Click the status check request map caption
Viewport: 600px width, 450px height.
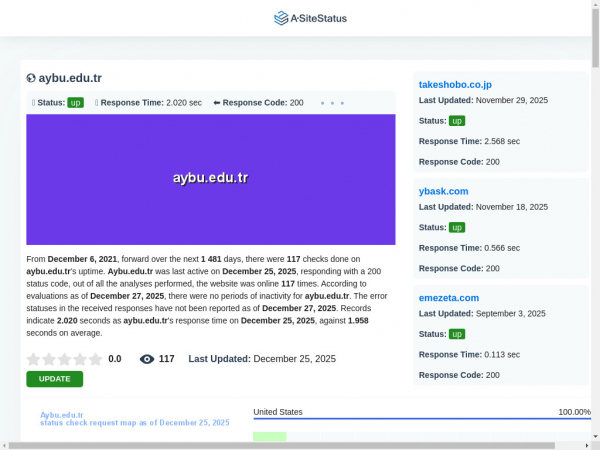[x=135, y=419]
